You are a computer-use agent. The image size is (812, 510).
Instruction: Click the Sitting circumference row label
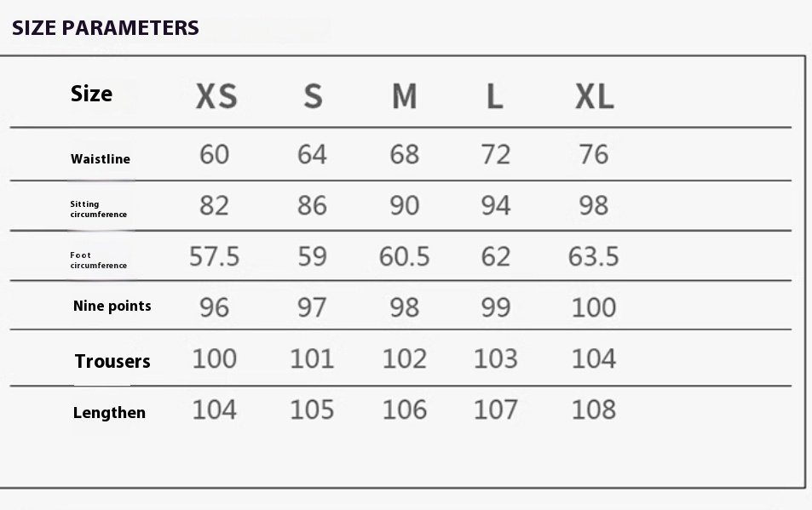(98, 209)
